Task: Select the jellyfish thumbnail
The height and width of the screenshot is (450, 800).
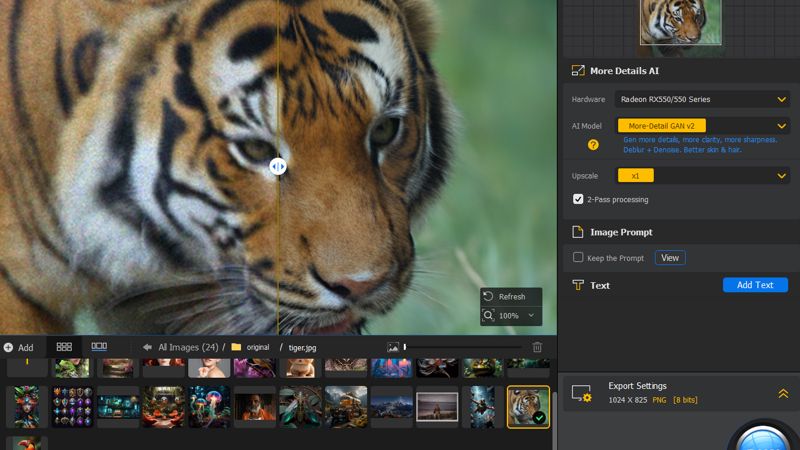Action: [x=209, y=407]
